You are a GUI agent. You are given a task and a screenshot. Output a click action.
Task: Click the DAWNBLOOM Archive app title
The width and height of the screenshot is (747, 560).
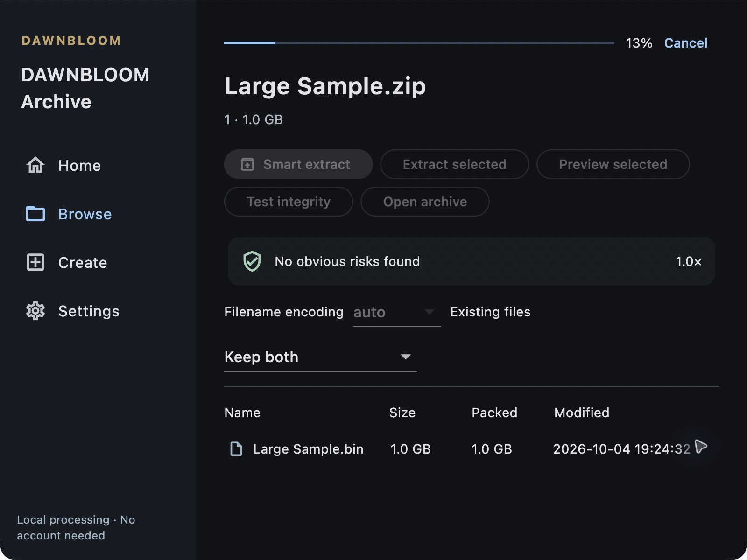click(x=85, y=88)
